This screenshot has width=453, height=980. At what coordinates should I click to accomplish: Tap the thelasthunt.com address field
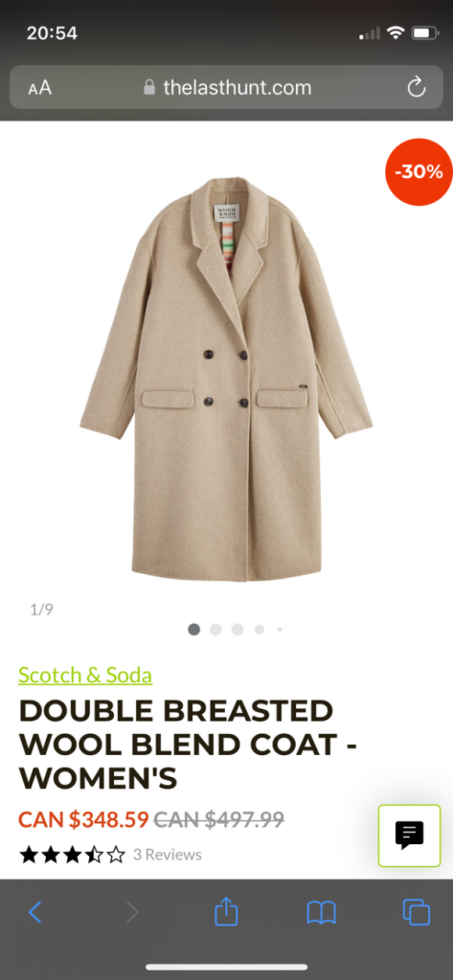point(226,87)
